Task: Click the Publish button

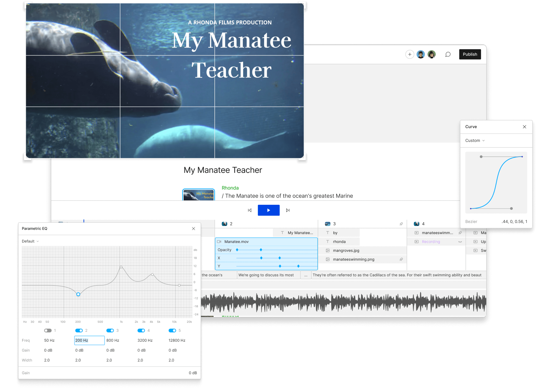Action: point(470,54)
